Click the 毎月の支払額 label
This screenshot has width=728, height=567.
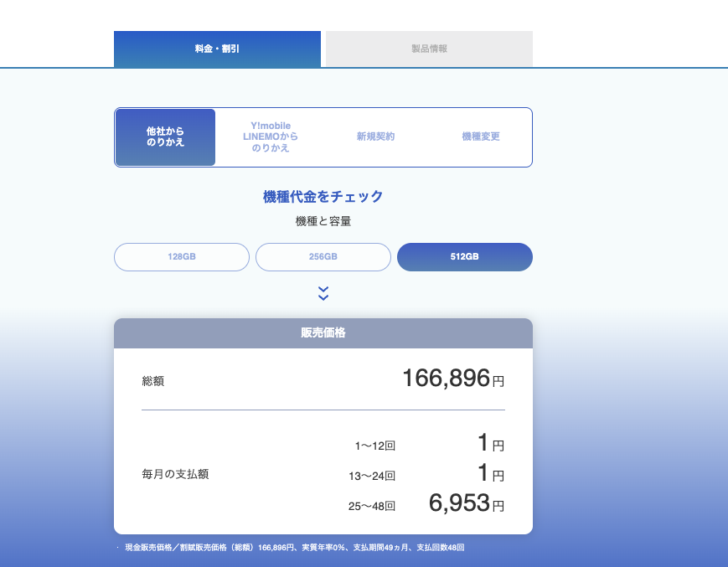[x=175, y=474]
